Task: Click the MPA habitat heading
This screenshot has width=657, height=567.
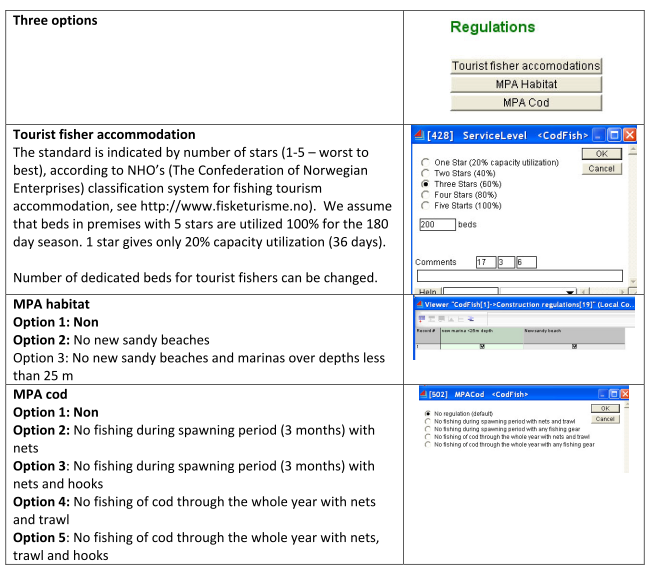Action: 51,304
